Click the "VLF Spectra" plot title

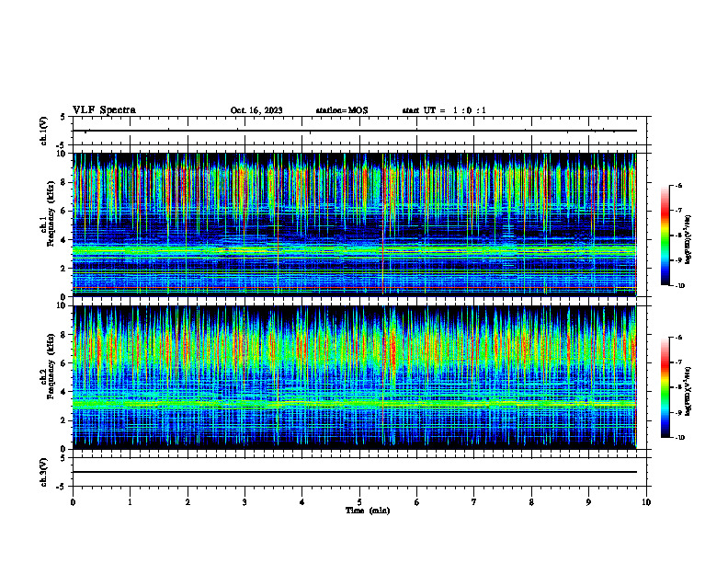(104, 110)
